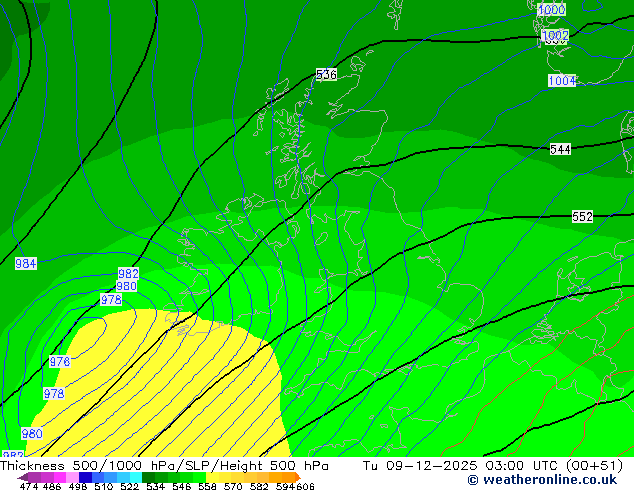This screenshot has height=490, width=634.
Task: Click the 558 legend scale value
Action: click(207, 486)
